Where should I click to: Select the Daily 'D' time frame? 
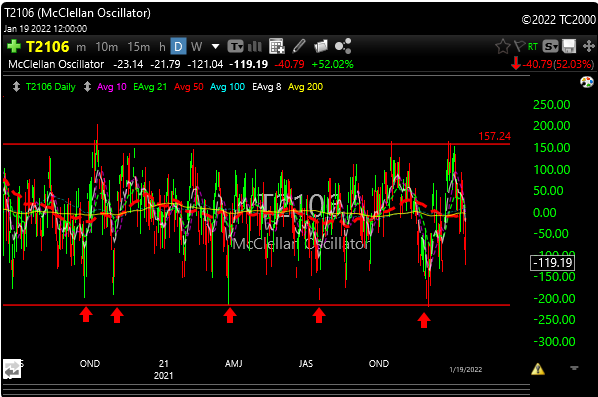[x=178, y=47]
